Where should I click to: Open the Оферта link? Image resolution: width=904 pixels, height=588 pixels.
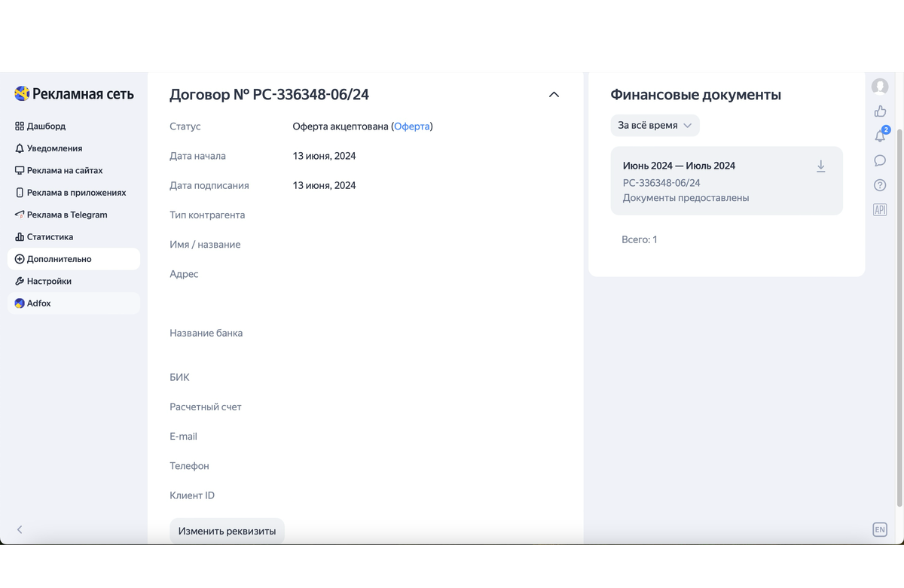[x=412, y=126]
